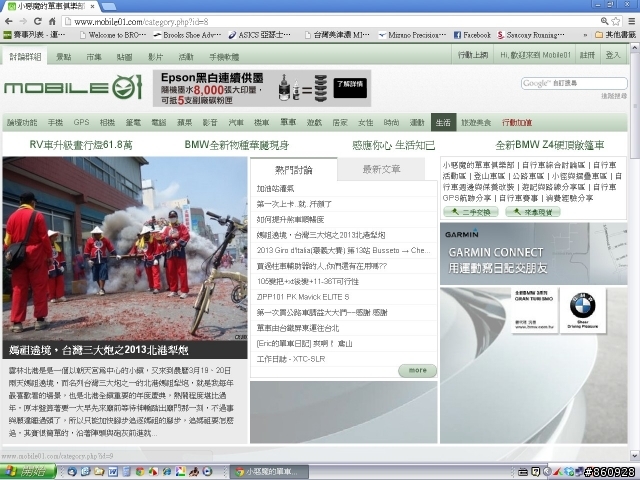The width and height of the screenshot is (640, 480).
Task: Open the GPS category in navigation
Action: tap(81, 122)
